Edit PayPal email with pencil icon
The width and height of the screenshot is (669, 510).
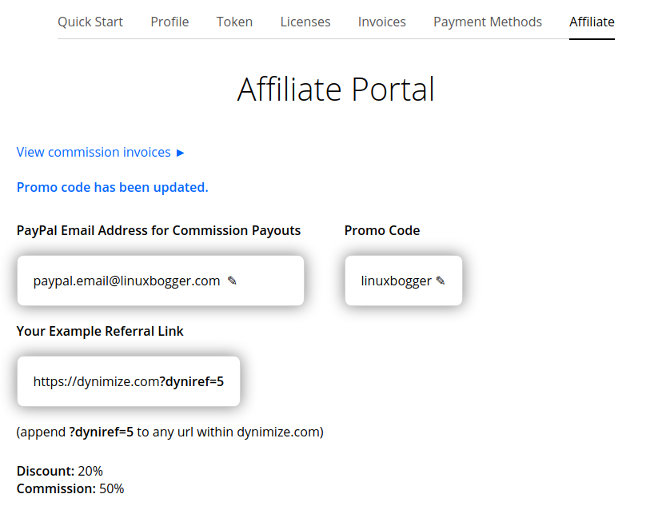coord(232,281)
